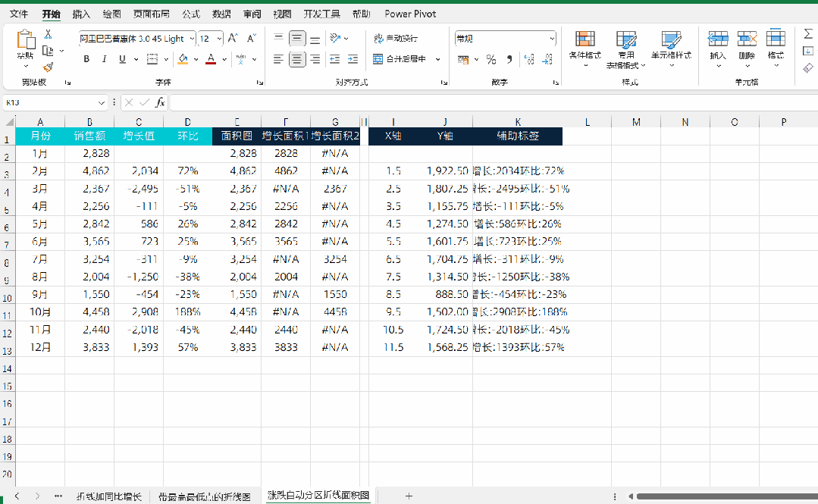Click the Format Painter brush icon
This screenshot has width=818, height=504.
point(48,67)
